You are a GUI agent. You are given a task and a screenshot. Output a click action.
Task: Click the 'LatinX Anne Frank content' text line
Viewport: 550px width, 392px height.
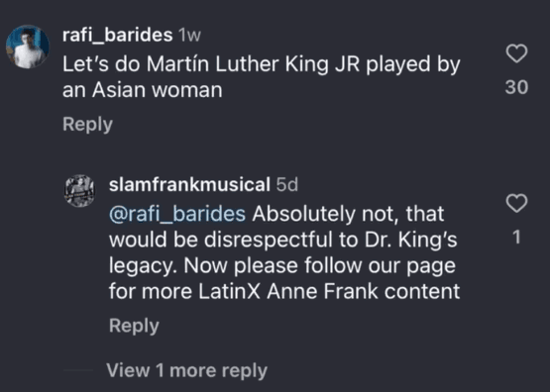tap(284, 291)
